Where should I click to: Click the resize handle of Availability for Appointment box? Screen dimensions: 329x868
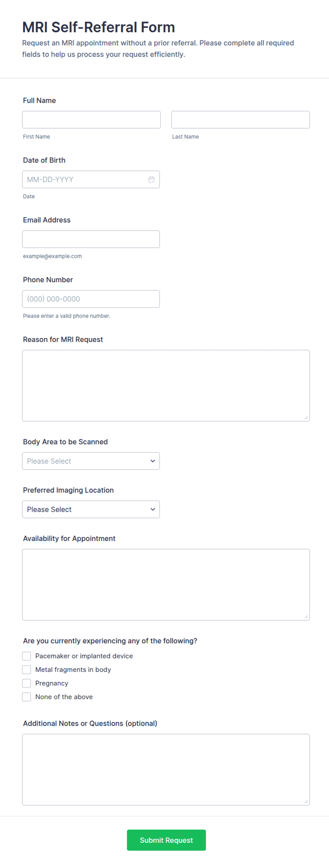pos(306,617)
